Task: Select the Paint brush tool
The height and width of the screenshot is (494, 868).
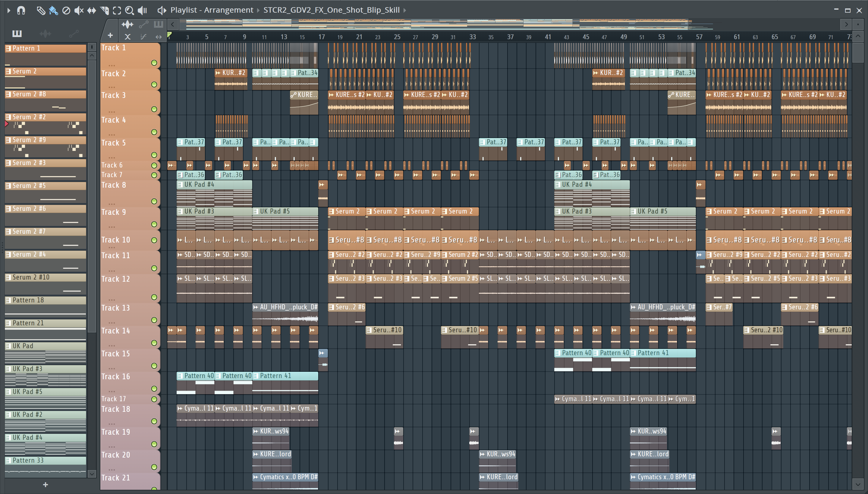Action: click(x=53, y=11)
